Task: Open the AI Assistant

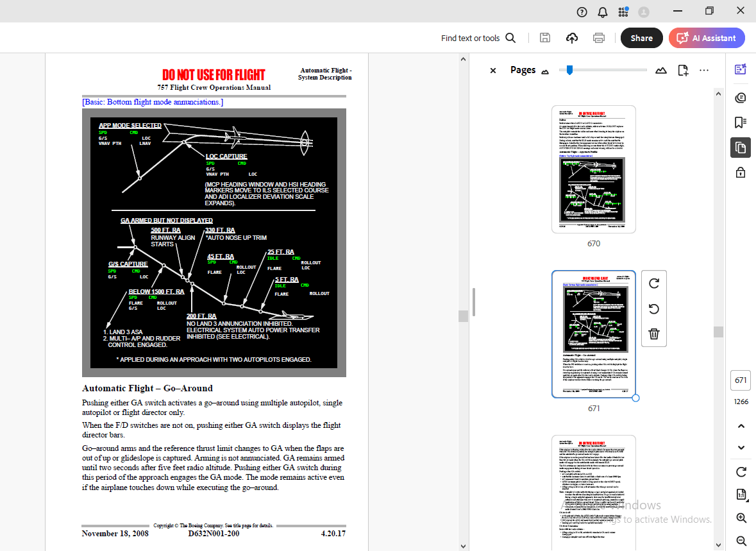Action: (x=707, y=38)
